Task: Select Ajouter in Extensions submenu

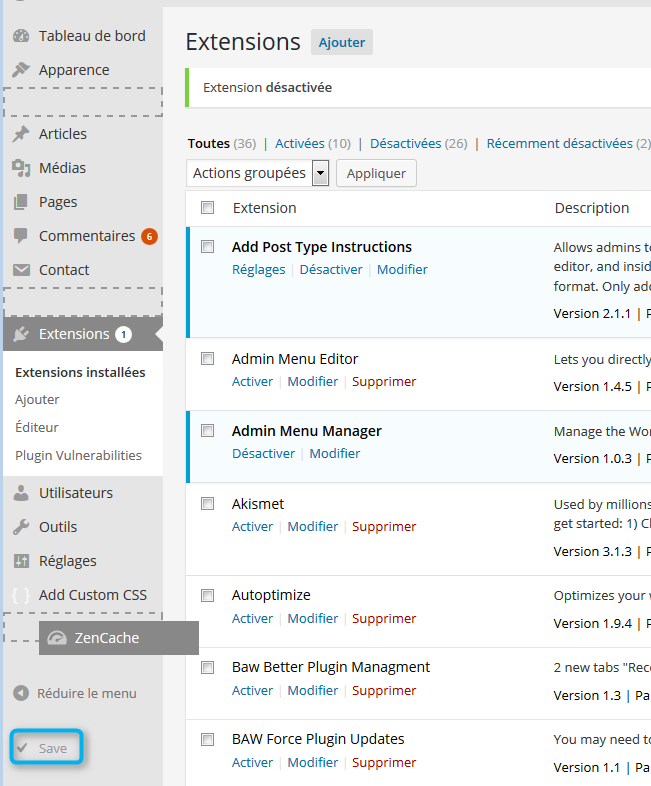Action: pyautogui.click(x=37, y=400)
